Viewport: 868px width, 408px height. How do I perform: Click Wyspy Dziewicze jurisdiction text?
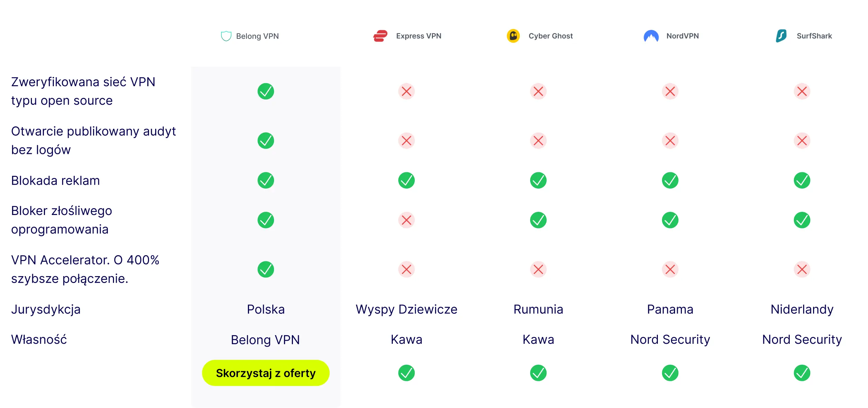tap(407, 309)
